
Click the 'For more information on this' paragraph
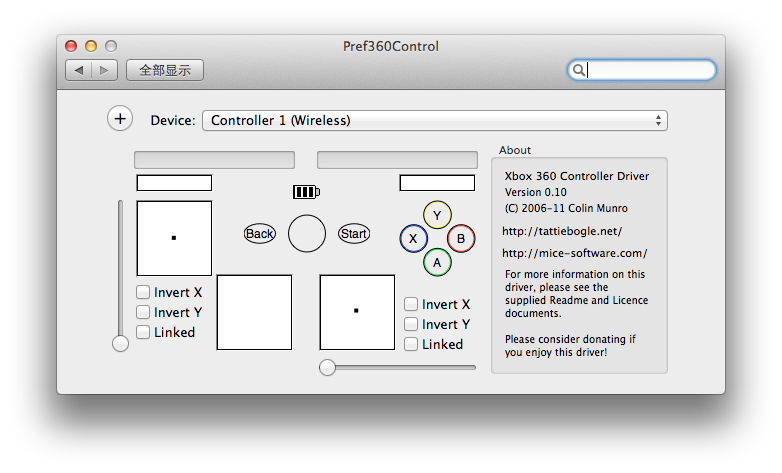(576, 293)
